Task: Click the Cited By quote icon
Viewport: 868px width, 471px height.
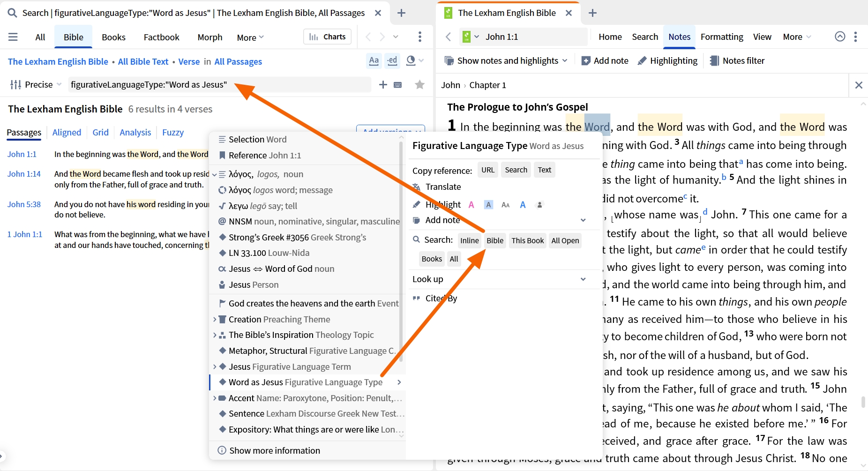Action: pyautogui.click(x=416, y=298)
